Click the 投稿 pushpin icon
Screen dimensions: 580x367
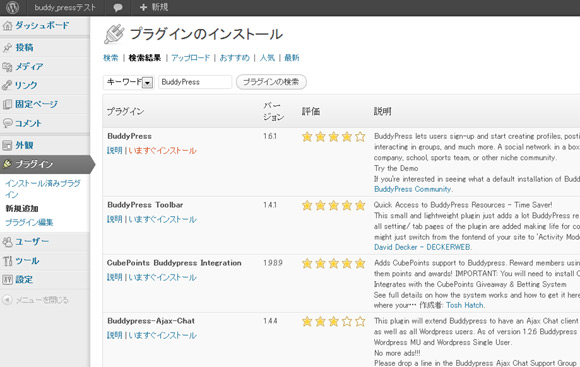(7, 47)
